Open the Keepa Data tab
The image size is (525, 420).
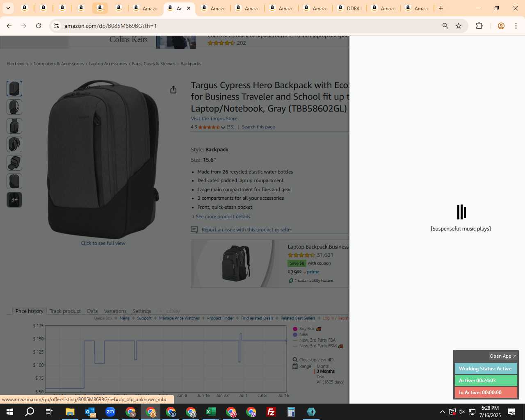92,311
